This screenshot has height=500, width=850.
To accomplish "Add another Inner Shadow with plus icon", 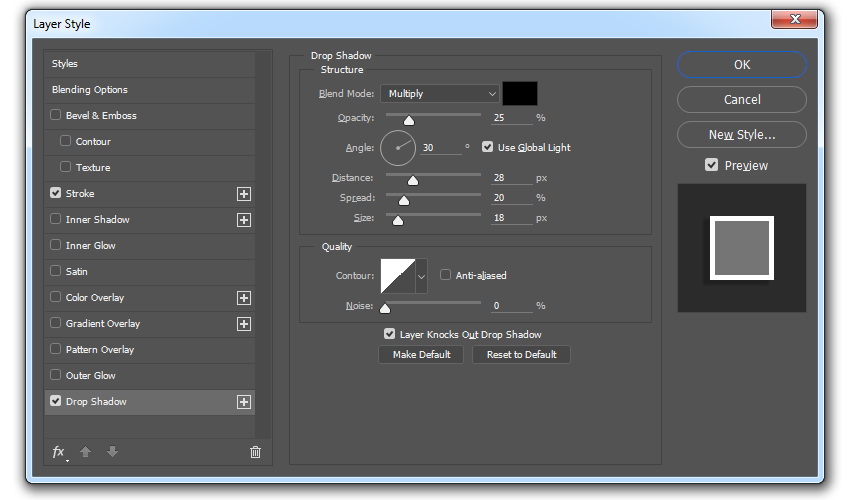I will click(x=244, y=220).
